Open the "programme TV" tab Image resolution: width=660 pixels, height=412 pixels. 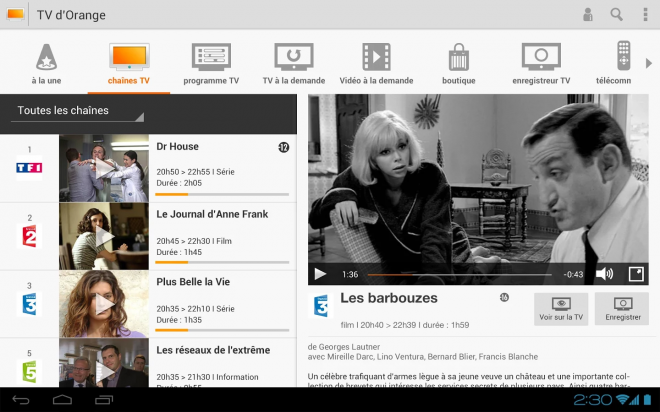point(211,64)
